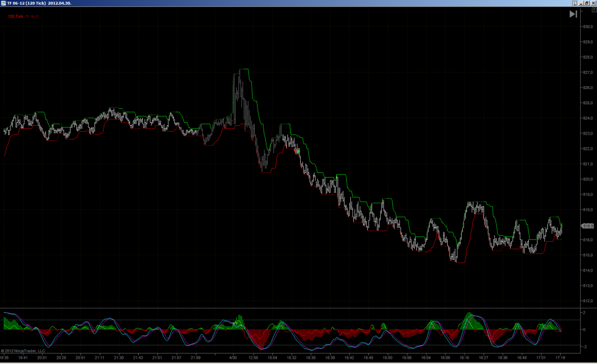Click the 818,0 price axis label
The height and width of the screenshot is (364, 597).
click(588, 210)
